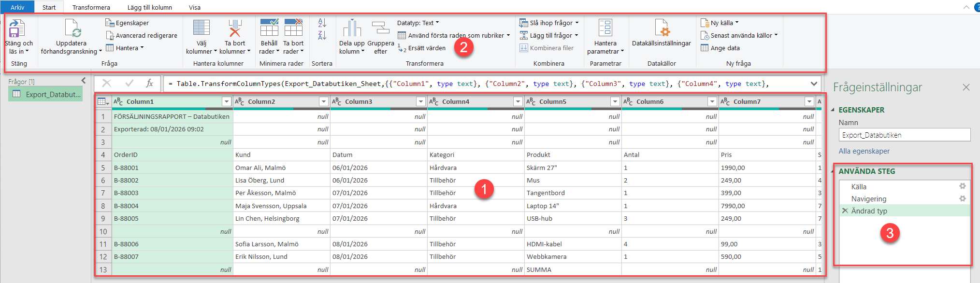Viewport: 980px width, 283px height.
Task: Click the Namn field containing Export_Databutiken
Action: (904, 135)
